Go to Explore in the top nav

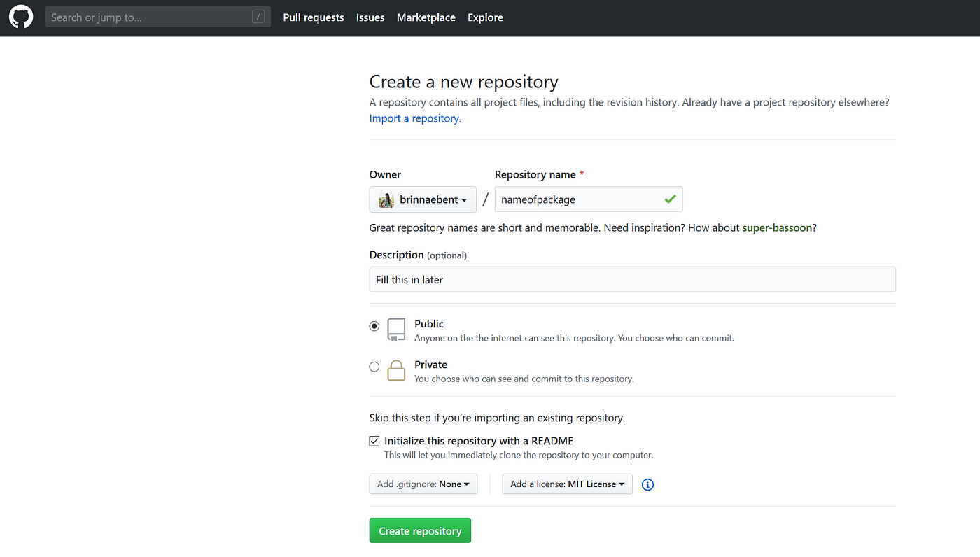[x=486, y=17]
